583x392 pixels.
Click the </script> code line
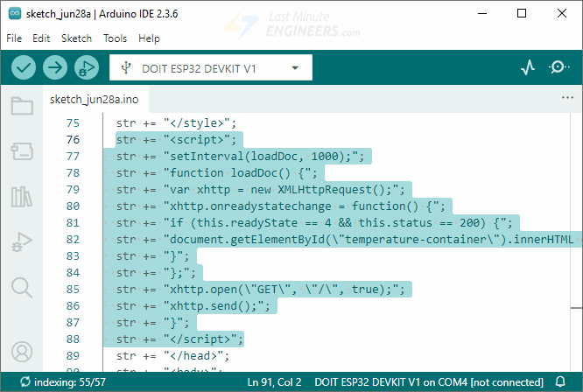pyautogui.click(x=179, y=339)
